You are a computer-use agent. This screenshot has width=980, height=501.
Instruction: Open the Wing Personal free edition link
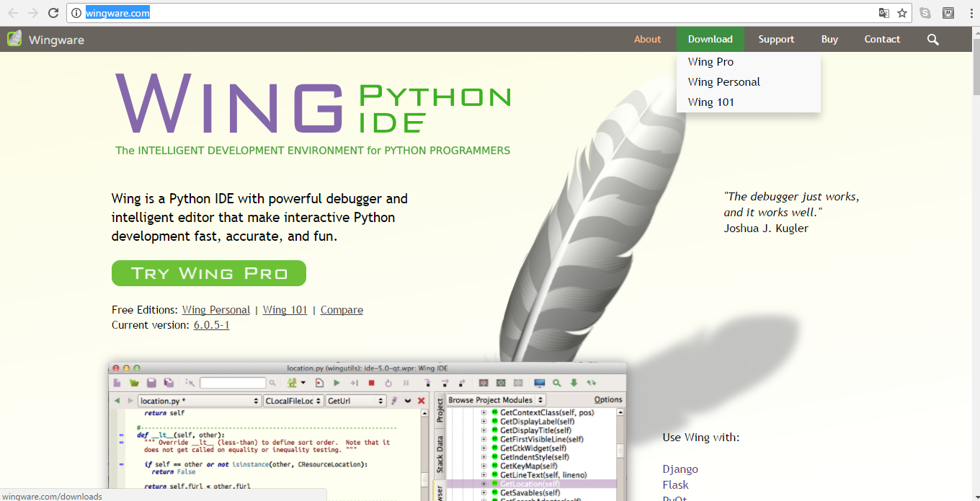tap(216, 310)
